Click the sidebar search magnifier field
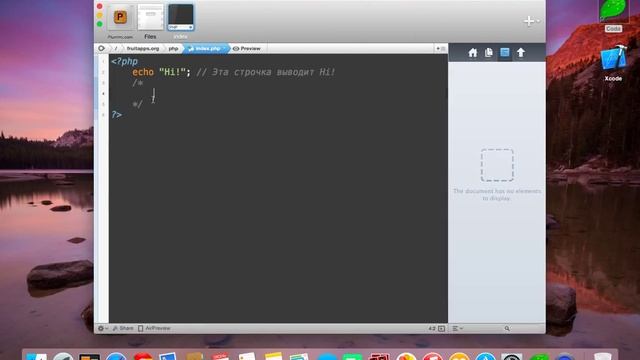Viewport: 640px width, 360px height. coord(507,328)
